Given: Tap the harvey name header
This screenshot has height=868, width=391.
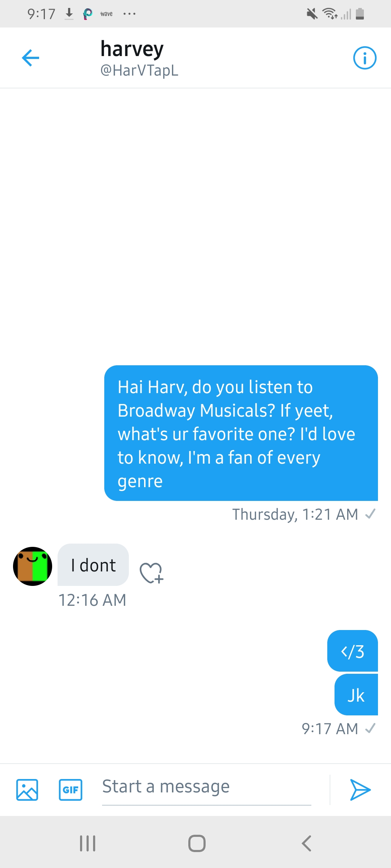Looking at the screenshot, I should coord(132,49).
